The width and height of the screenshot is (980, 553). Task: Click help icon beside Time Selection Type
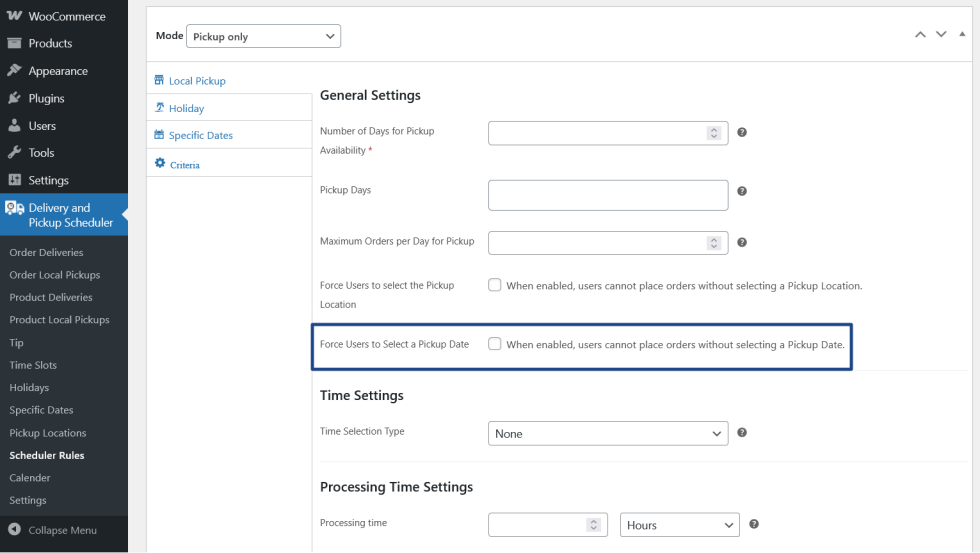coord(742,433)
